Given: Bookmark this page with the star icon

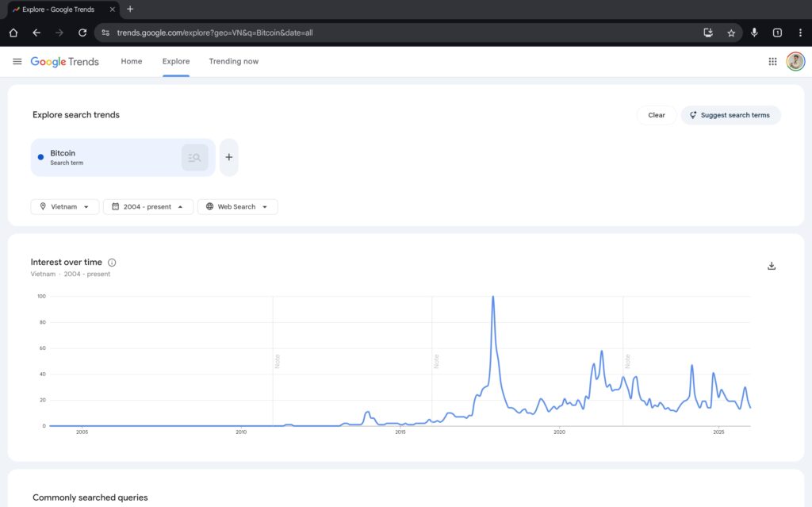Looking at the screenshot, I should point(731,33).
